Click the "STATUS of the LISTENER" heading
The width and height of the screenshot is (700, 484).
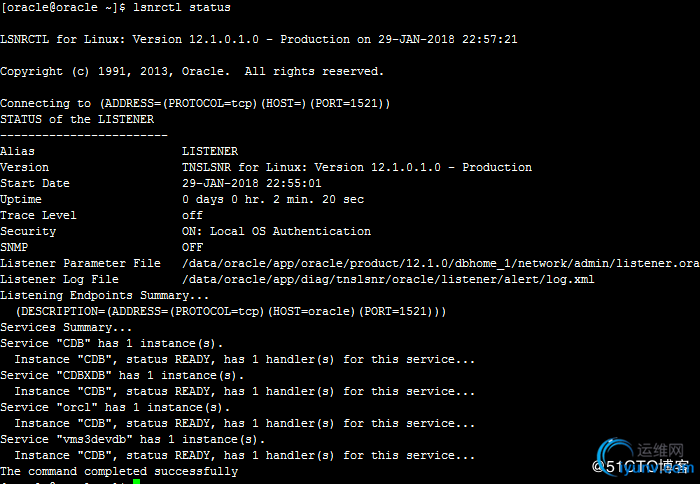tap(77, 119)
